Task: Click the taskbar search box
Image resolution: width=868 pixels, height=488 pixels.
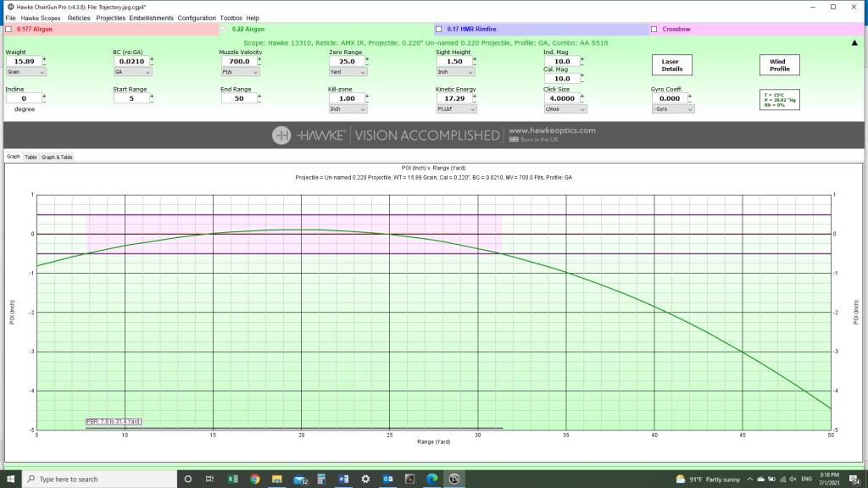Action: (100, 479)
